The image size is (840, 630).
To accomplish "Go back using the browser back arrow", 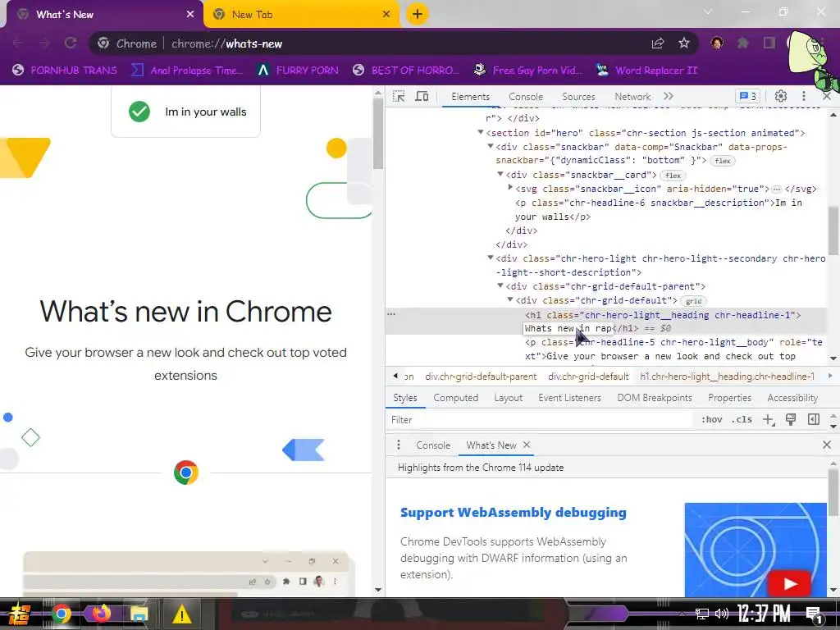I will 18,43.
